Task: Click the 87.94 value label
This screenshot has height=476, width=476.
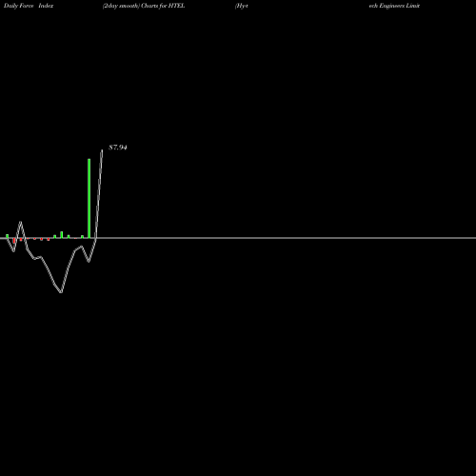Action: point(118,148)
